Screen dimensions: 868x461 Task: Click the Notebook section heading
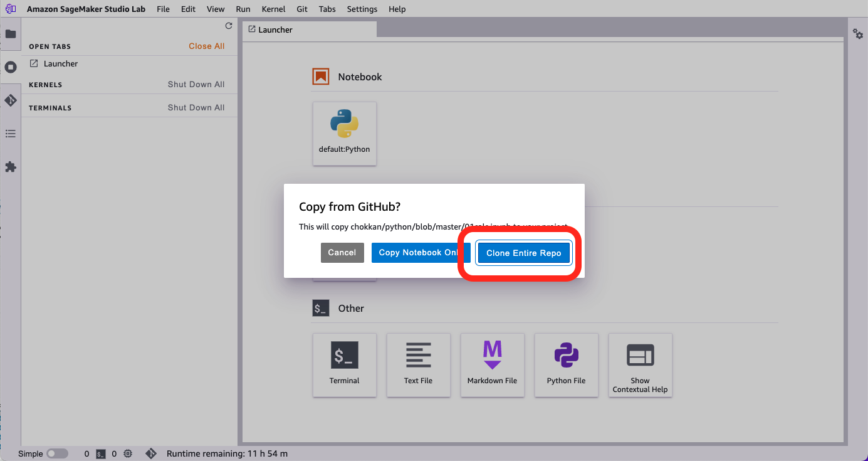tap(360, 77)
